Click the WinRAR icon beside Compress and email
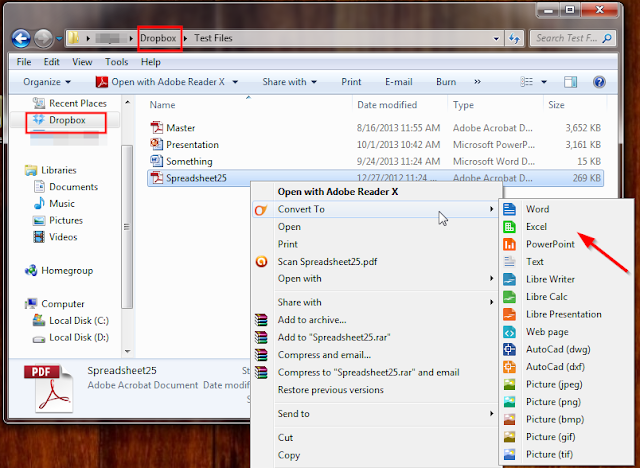Image resolution: width=640 pixels, height=468 pixels. tap(261, 355)
